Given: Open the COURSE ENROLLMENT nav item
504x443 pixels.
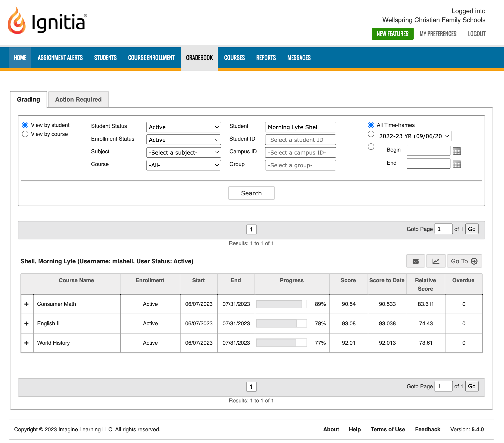Looking at the screenshot, I should click(x=151, y=58).
